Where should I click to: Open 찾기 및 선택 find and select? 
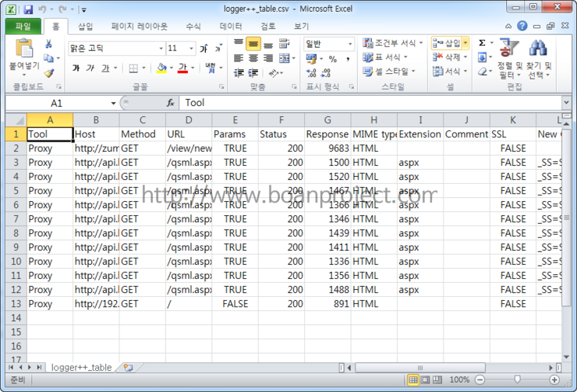[x=539, y=58]
